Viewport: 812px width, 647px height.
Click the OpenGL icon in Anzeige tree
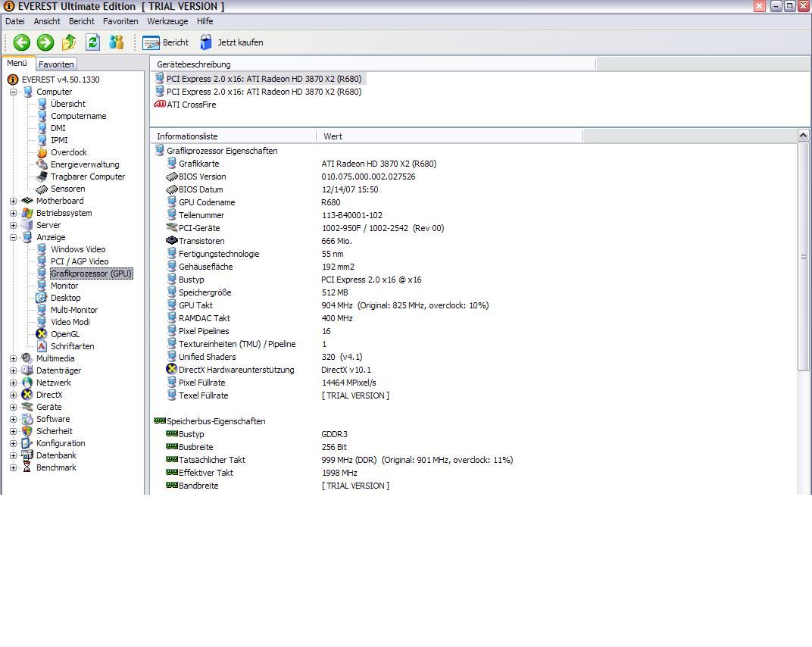[x=42, y=334]
